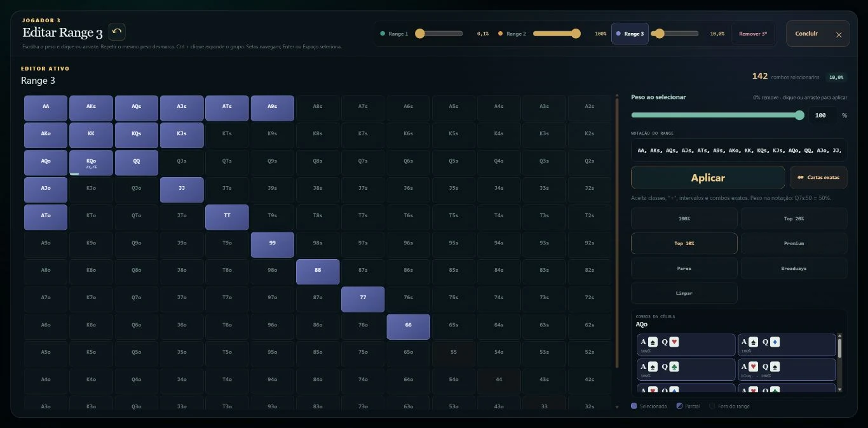Toggle the A9s hand cell
Viewport: 868px width, 428px height.
(x=273, y=108)
